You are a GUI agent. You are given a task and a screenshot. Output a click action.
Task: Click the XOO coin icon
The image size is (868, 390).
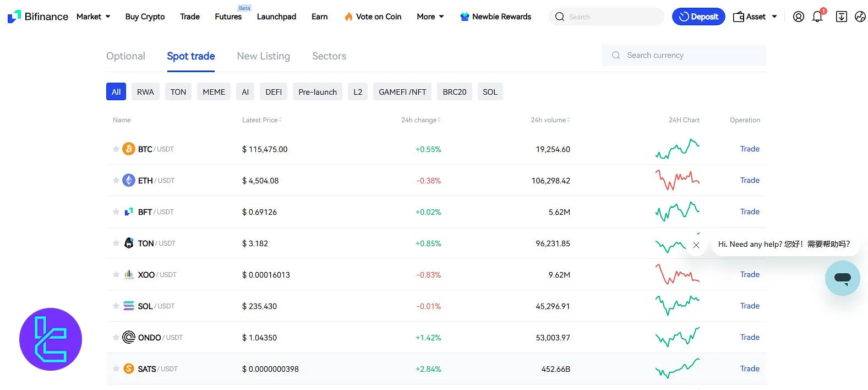tap(129, 274)
